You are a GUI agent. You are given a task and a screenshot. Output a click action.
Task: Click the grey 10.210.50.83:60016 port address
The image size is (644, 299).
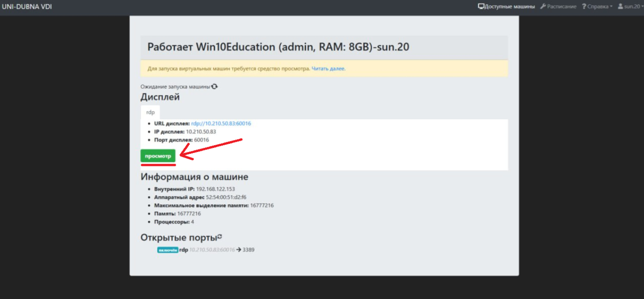coord(212,250)
